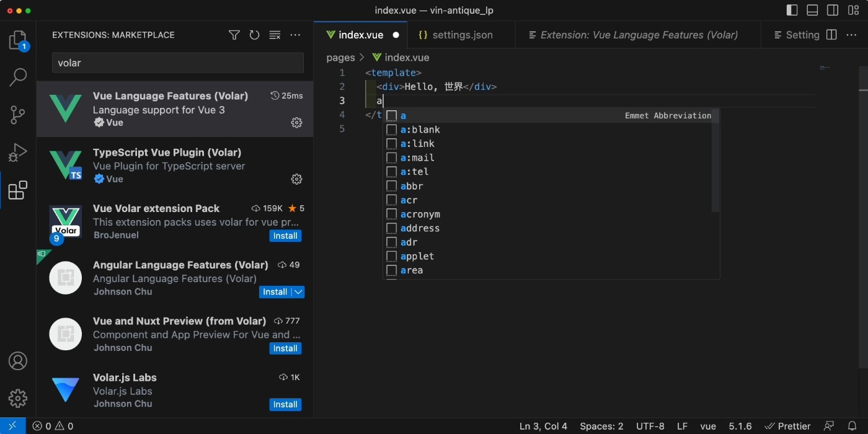Image resolution: width=868 pixels, height=434 pixels.
Task: Open Vue Volar extension Pack entry
Action: (175, 222)
